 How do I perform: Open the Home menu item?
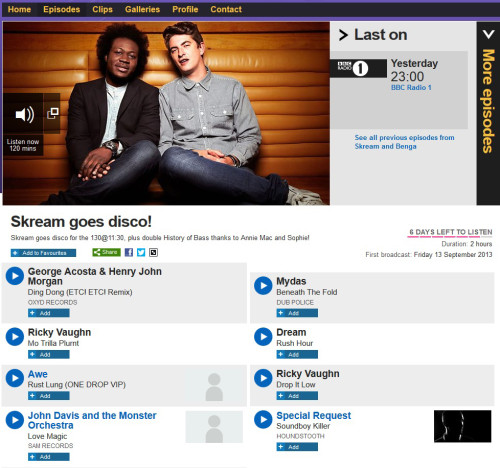[19, 9]
